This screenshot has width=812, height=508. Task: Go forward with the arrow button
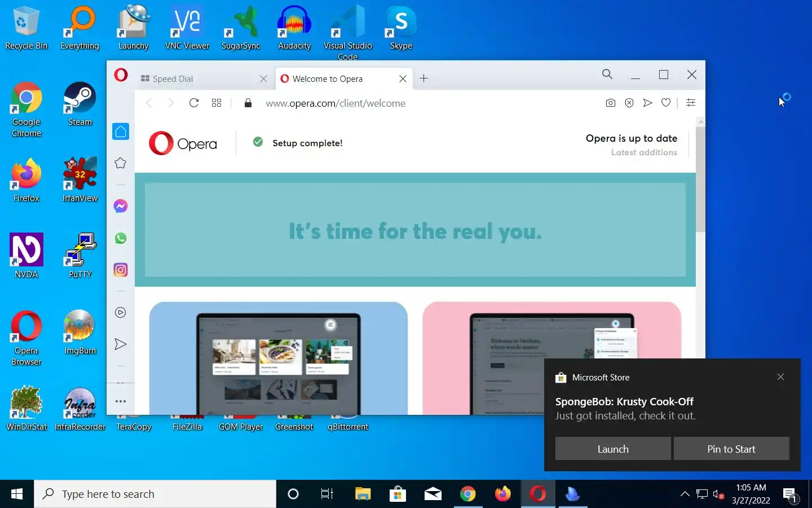click(x=171, y=103)
